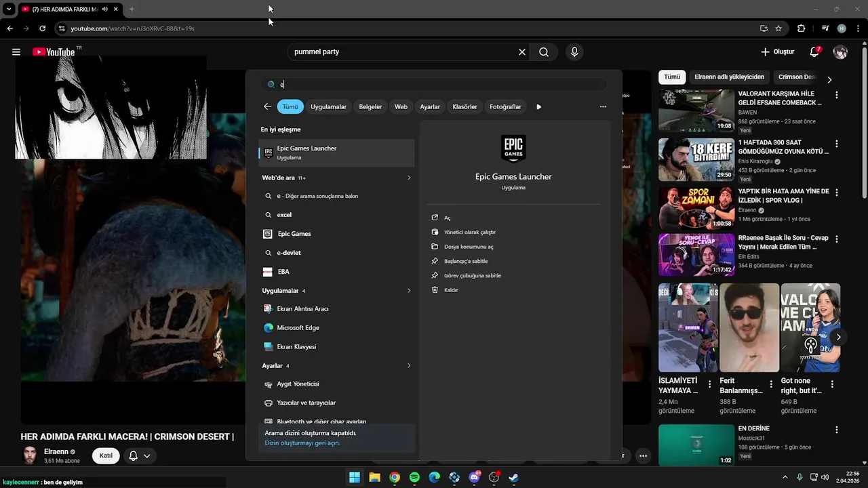Go to the YouTube home logo
Screen dimensions: 868x488
[x=54, y=52]
